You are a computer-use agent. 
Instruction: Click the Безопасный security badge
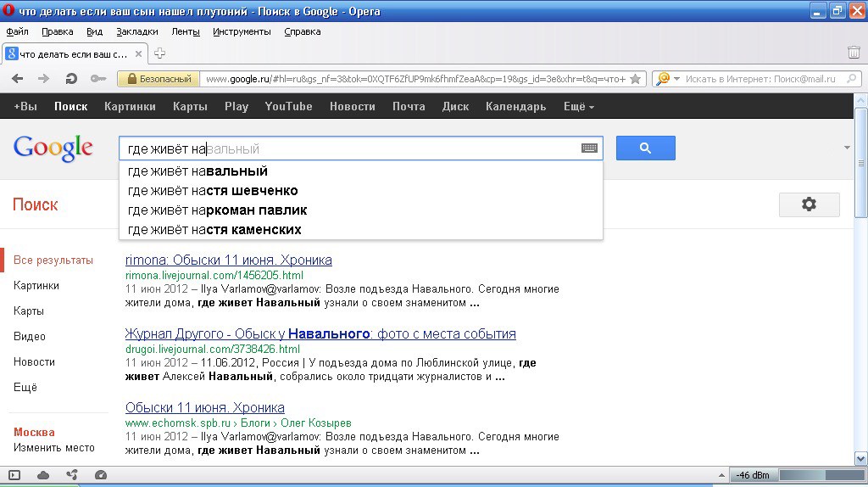click(159, 79)
